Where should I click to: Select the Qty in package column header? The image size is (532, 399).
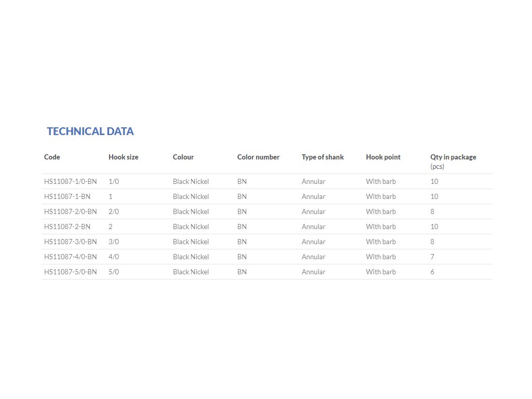[453, 157]
